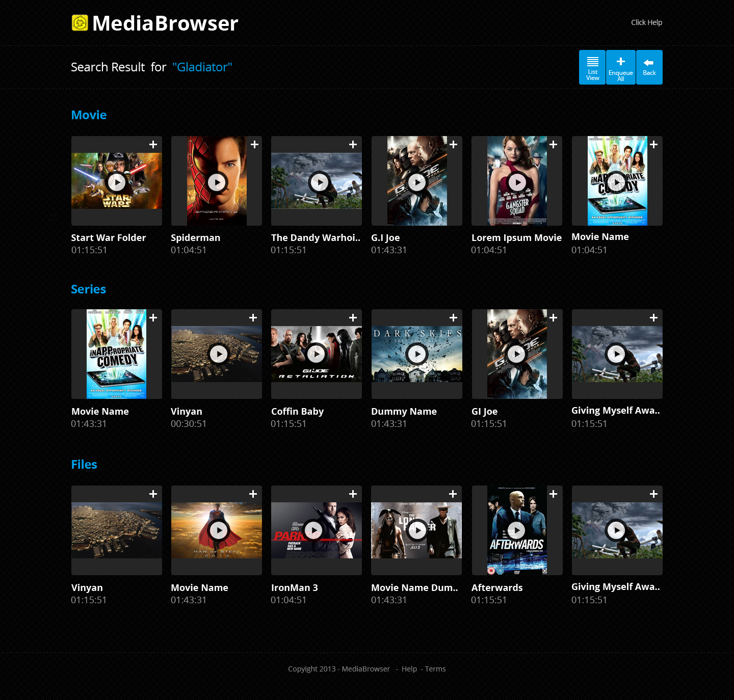734x700 pixels.
Task: Click the "Gladiator" search term
Action: coord(202,67)
